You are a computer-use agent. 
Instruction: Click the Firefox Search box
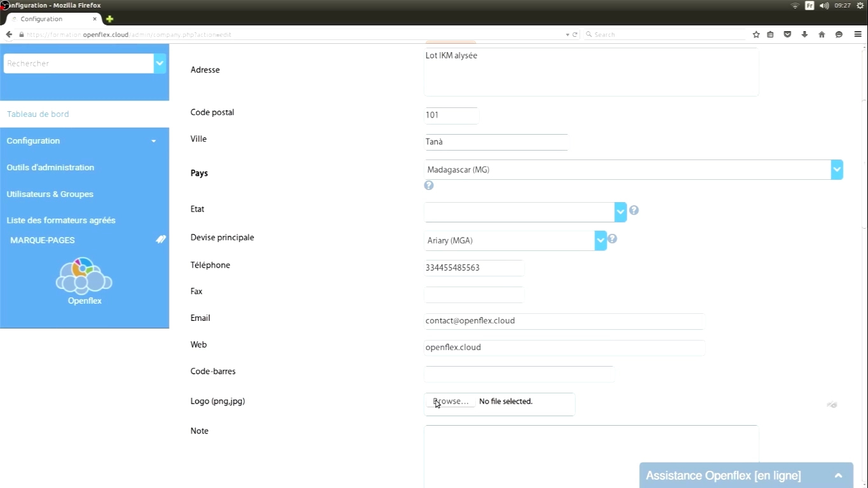click(x=664, y=34)
